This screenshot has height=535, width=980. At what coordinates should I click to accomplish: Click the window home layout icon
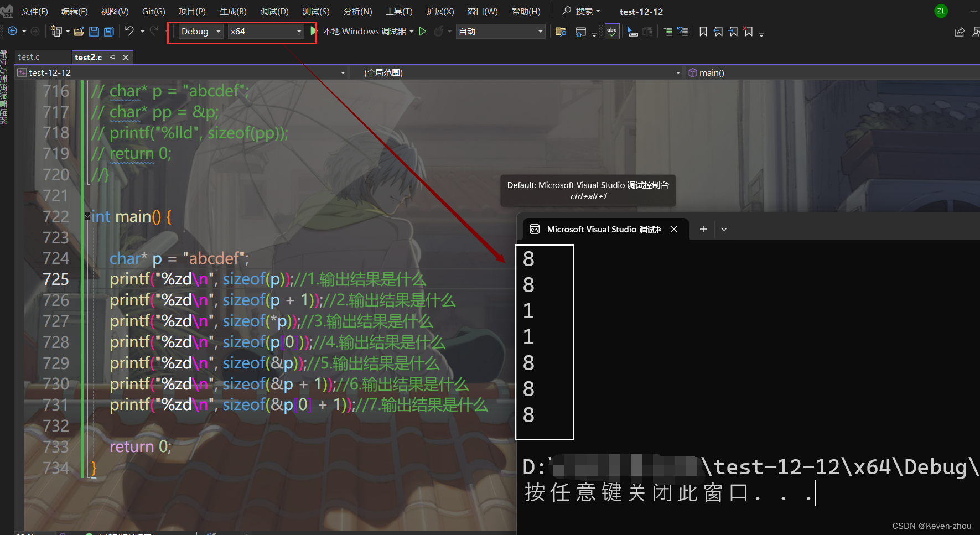[580, 32]
